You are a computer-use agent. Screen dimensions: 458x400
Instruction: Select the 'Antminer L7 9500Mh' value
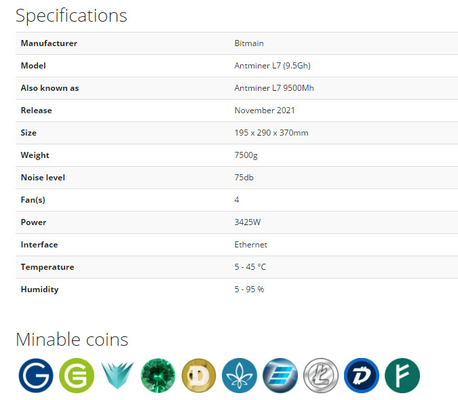pyautogui.click(x=274, y=88)
